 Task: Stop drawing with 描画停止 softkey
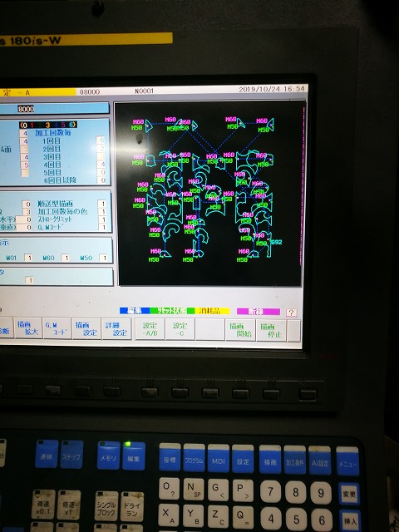coord(271,331)
